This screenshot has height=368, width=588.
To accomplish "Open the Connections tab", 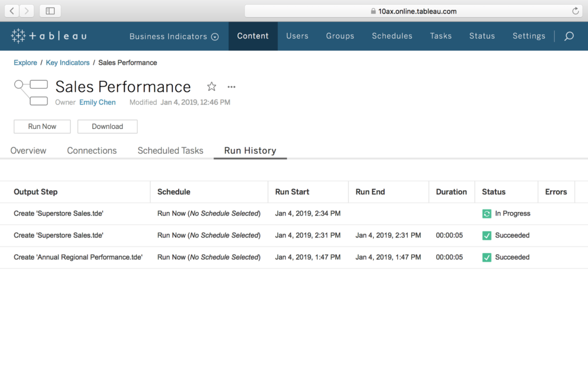I will pos(92,151).
